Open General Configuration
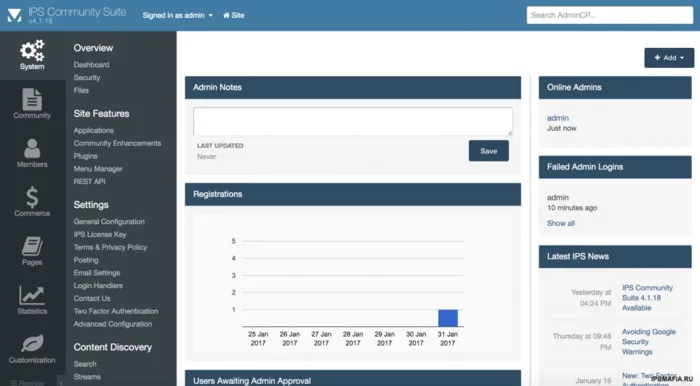The image size is (700, 386). click(109, 221)
